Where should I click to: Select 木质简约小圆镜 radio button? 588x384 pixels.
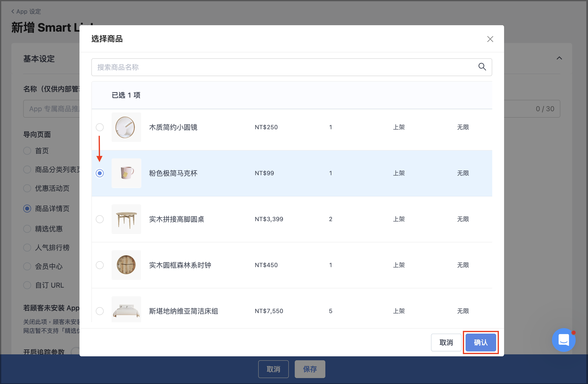point(100,127)
